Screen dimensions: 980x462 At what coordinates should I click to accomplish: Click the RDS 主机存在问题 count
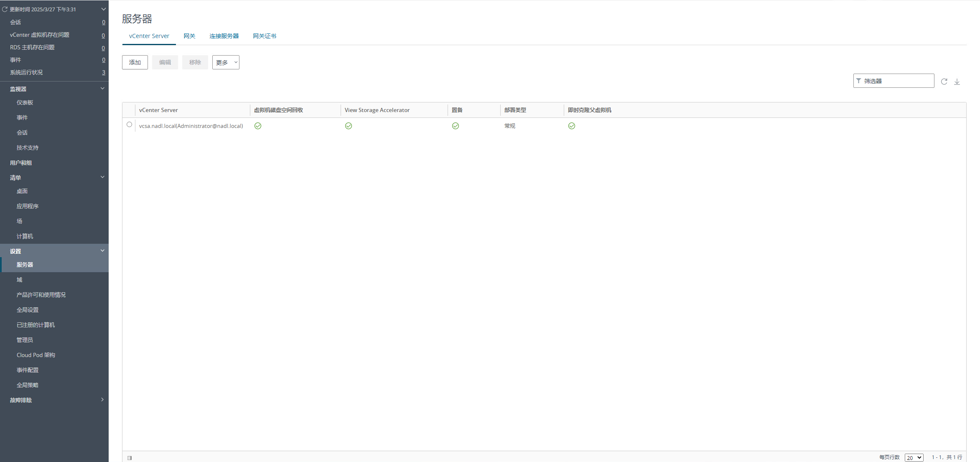103,48
